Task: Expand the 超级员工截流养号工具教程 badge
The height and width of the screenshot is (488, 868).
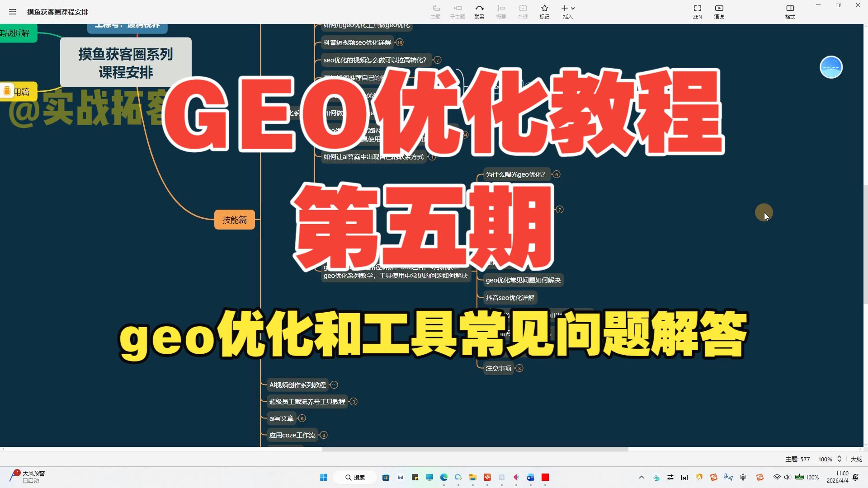Action: (x=354, y=402)
